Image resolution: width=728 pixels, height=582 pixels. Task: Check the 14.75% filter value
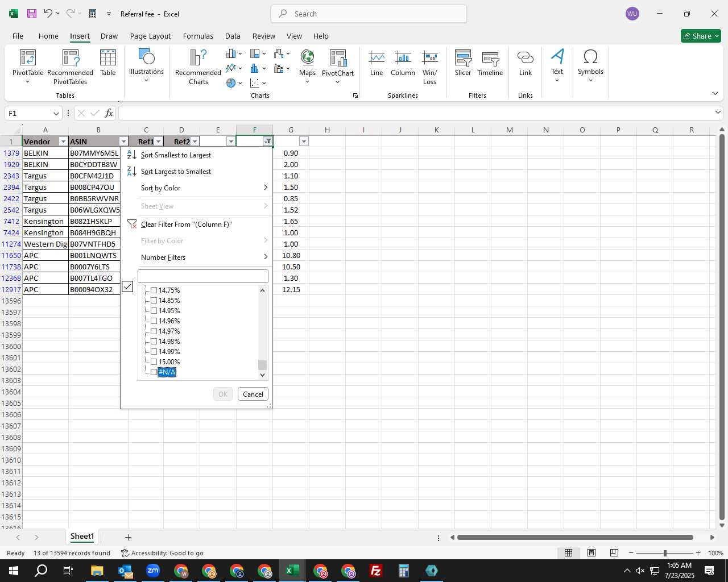154,290
